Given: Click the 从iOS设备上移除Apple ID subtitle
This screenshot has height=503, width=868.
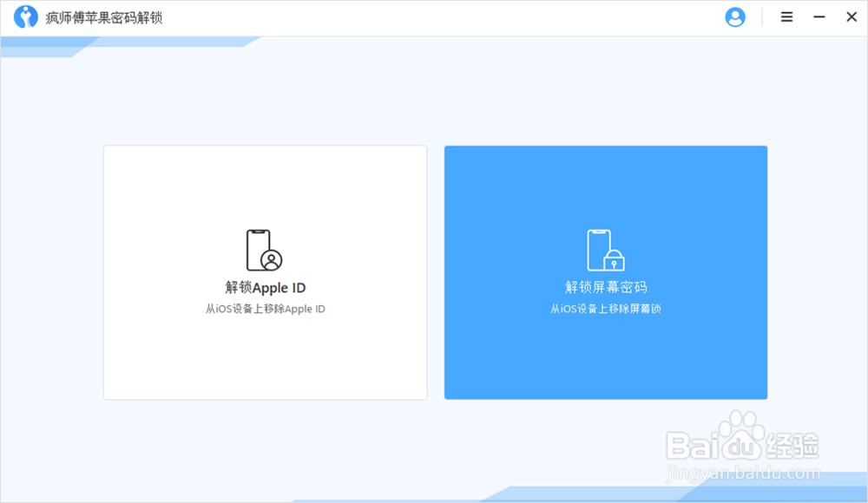Looking at the screenshot, I should 265,309.
